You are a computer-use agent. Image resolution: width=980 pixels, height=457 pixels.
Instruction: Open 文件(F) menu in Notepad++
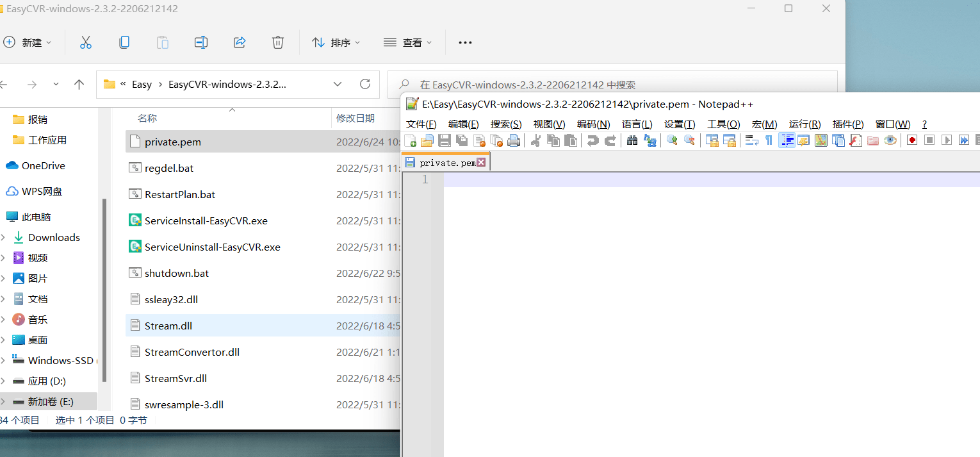421,124
